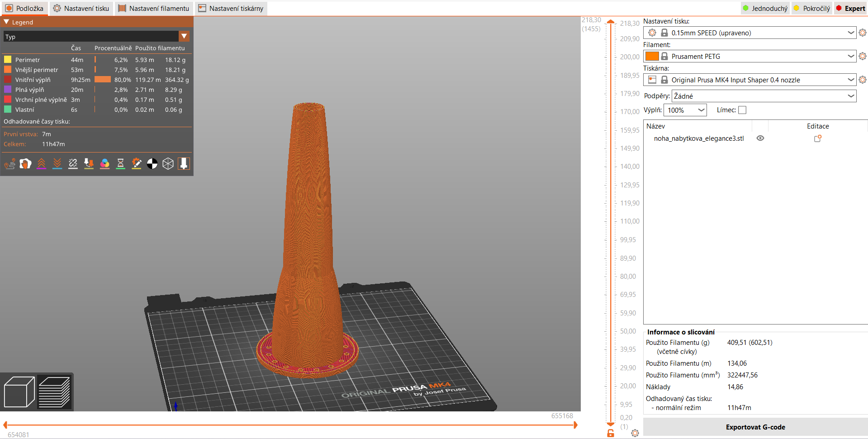
Task: Toggle Print pauses hourglass icon
Action: 121,164
